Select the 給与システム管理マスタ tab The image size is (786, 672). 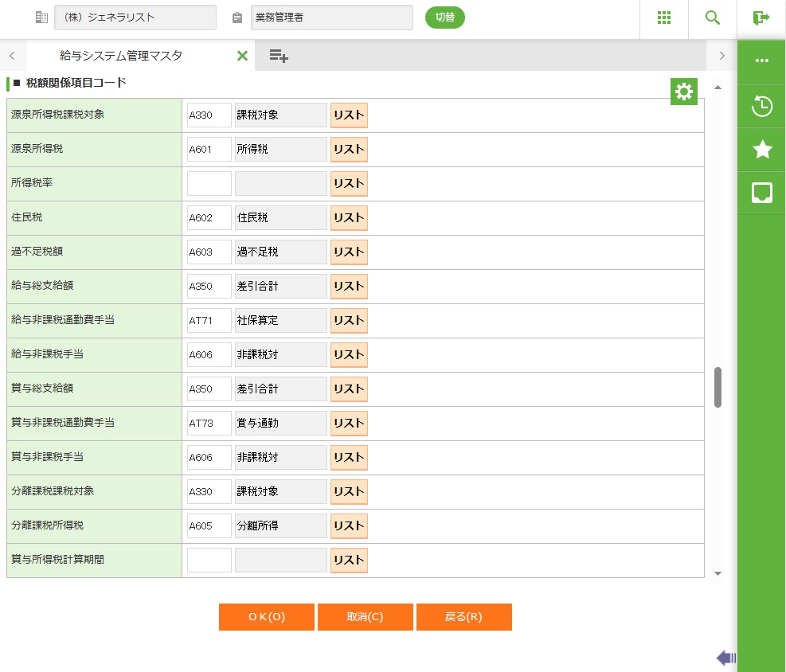tap(121, 56)
